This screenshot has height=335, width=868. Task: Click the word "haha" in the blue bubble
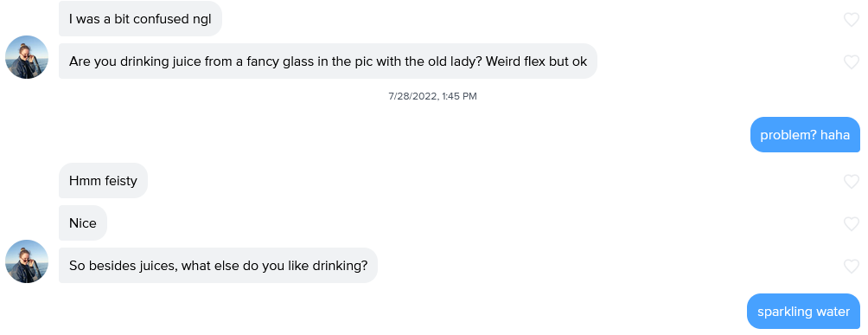tap(835, 135)
